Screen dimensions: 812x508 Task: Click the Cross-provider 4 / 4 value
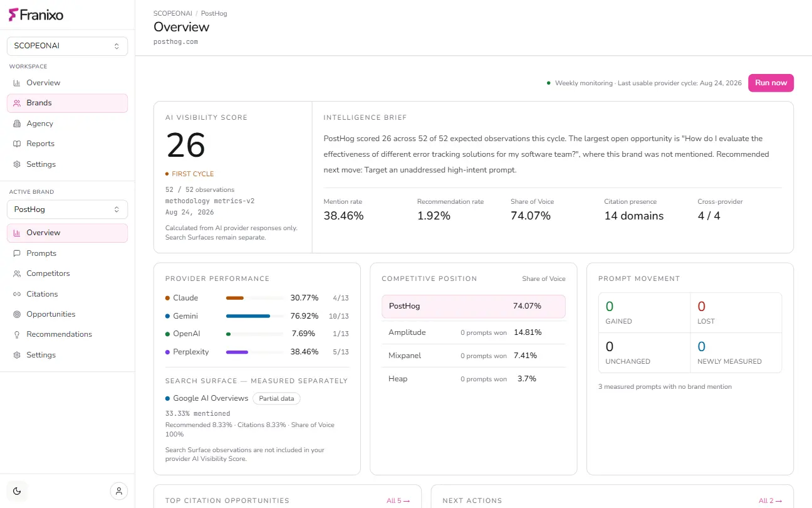click(709, 216)
